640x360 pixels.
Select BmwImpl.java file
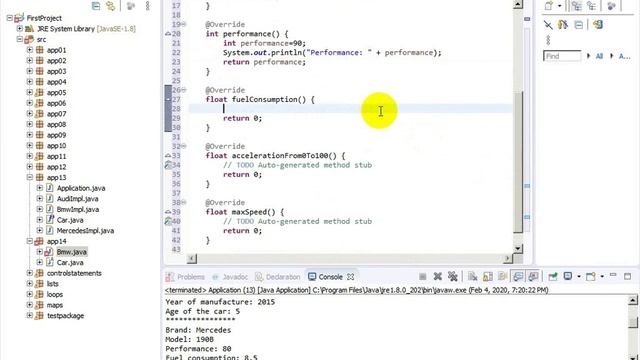coord(78,209)
